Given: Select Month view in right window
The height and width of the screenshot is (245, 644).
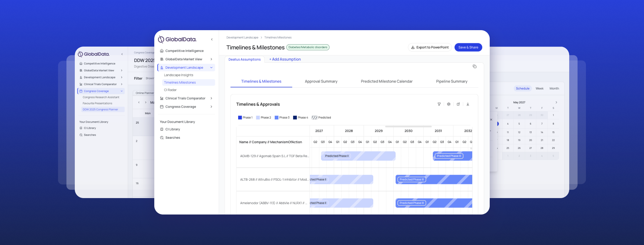Looking at the screenshot, I should point(554,88).
